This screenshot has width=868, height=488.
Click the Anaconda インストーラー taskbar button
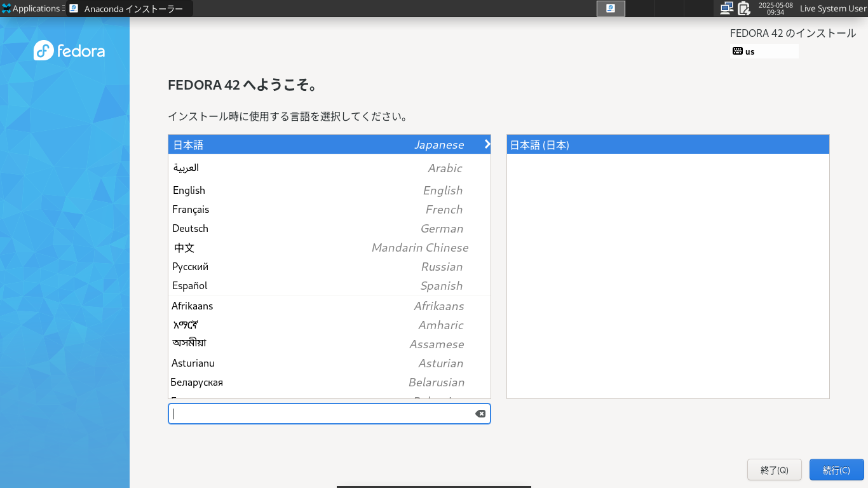click(x=129, y=8)
